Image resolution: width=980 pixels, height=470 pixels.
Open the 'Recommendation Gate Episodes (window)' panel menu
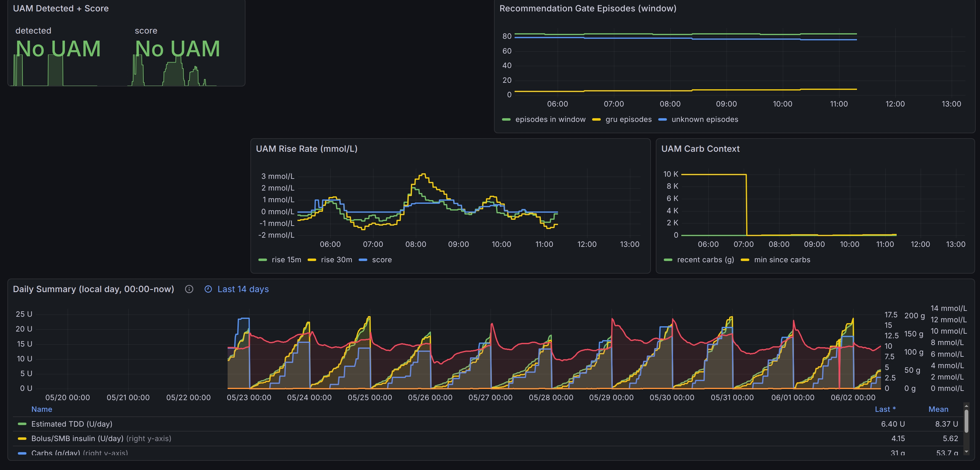coord(588,8)
